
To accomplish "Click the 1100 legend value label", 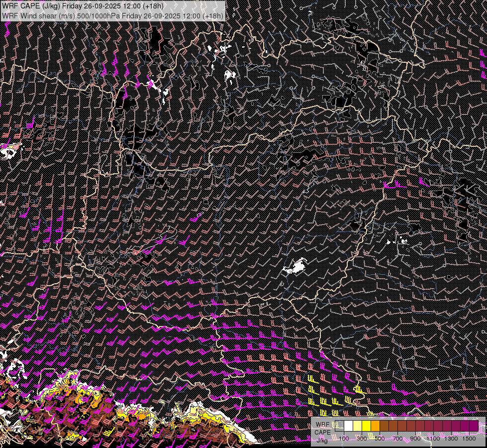I will tap(433, 439).
